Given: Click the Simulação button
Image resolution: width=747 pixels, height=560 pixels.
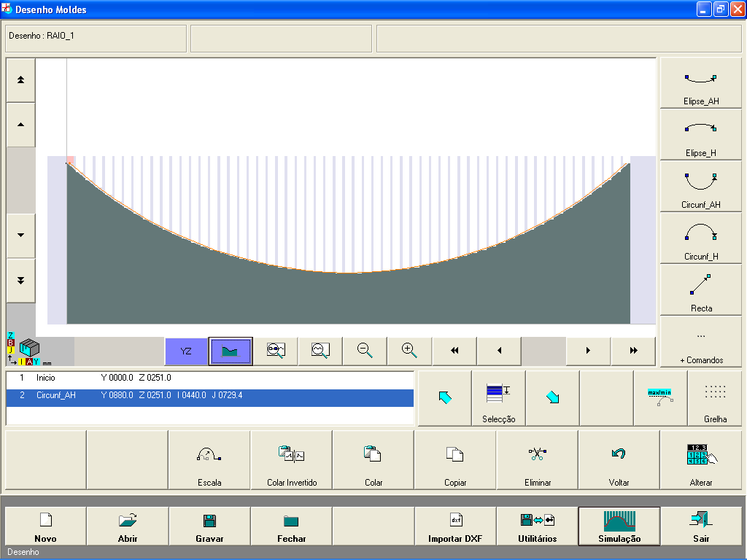Looking at the screenshot, I should (x=619, y=526).
